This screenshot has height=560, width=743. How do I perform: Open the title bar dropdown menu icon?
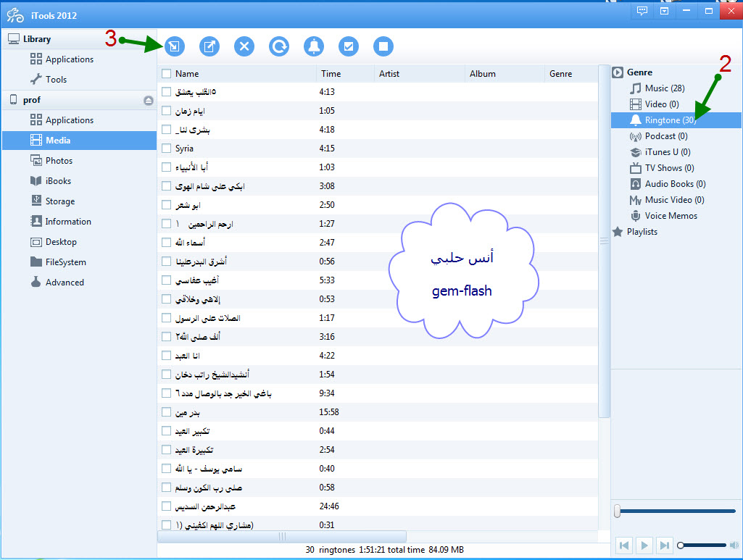[x=664, y=11]
